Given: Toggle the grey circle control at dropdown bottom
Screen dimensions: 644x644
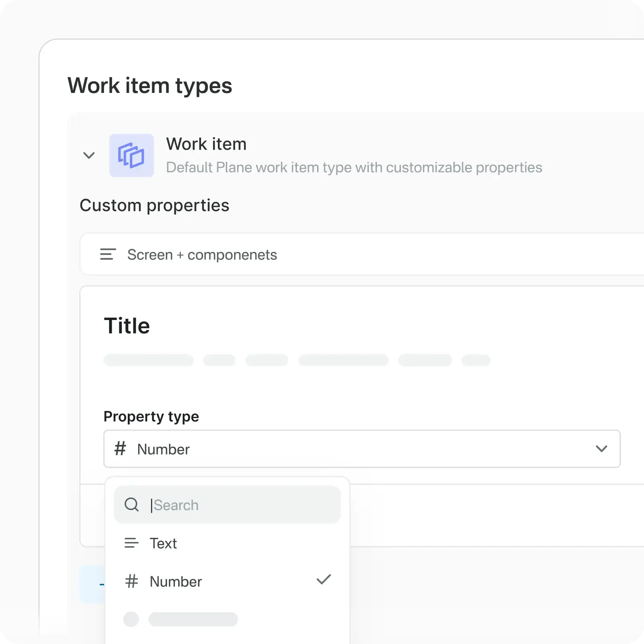Looking at the screenshot, I should [130, 619].
